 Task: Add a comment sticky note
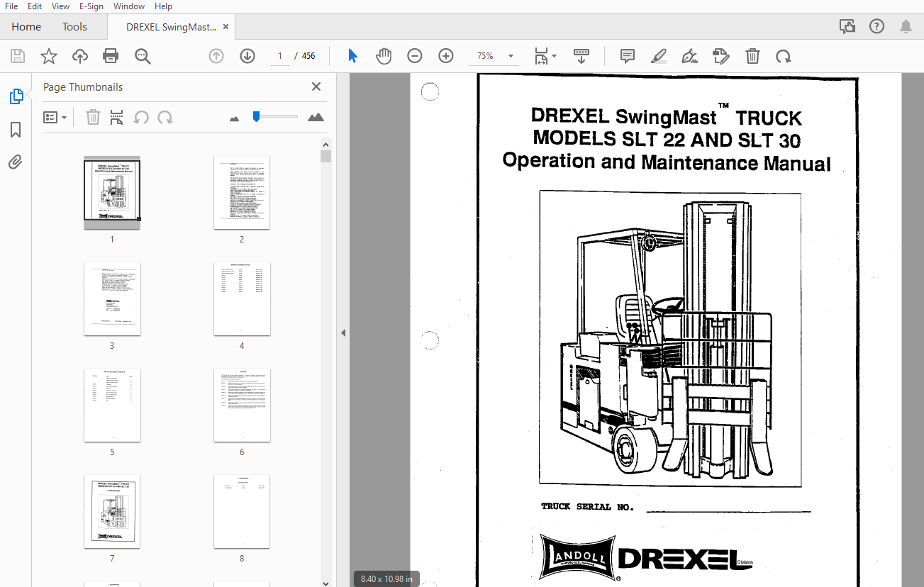[x=628, y=56]
